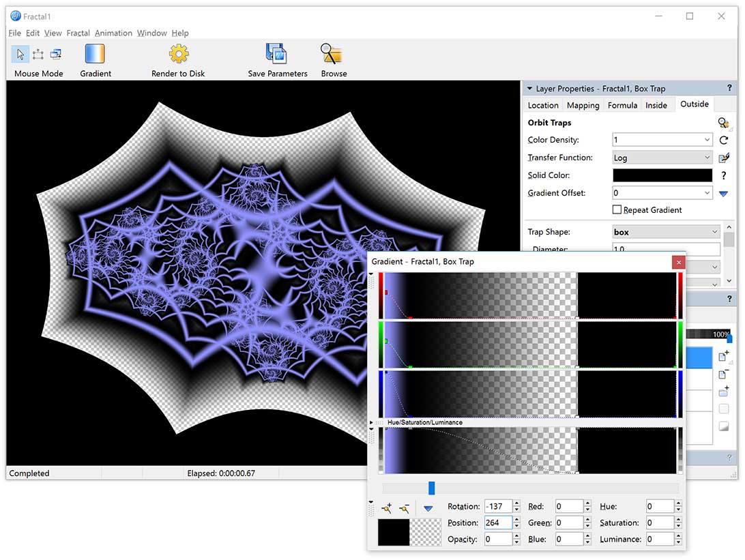
Task: Close the Gradient window
Action: click(x=678, y=262)
